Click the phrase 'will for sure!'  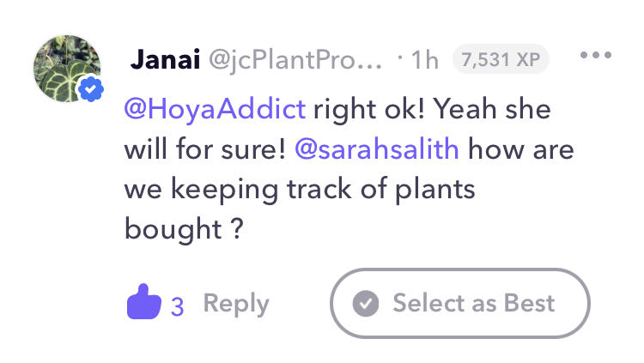204,149
